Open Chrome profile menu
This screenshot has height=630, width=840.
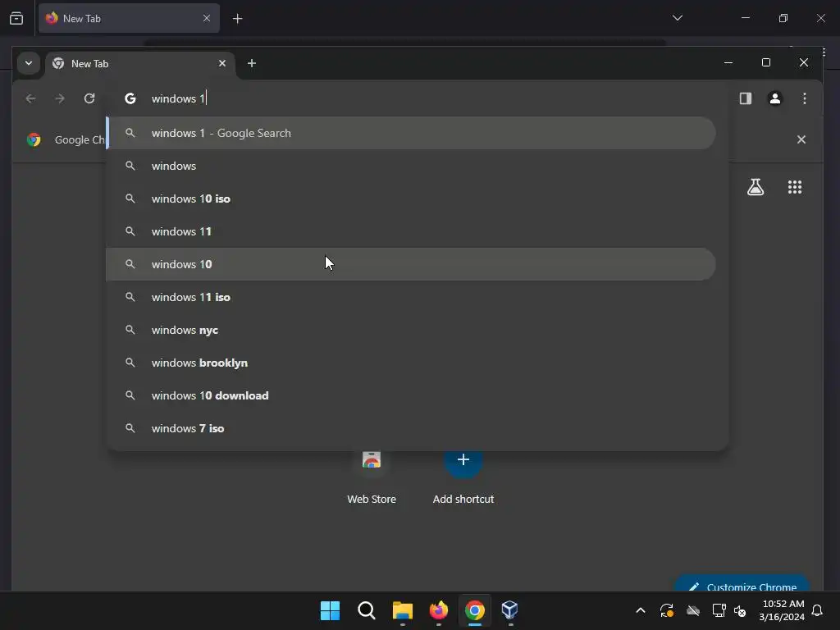pos(774,98)
